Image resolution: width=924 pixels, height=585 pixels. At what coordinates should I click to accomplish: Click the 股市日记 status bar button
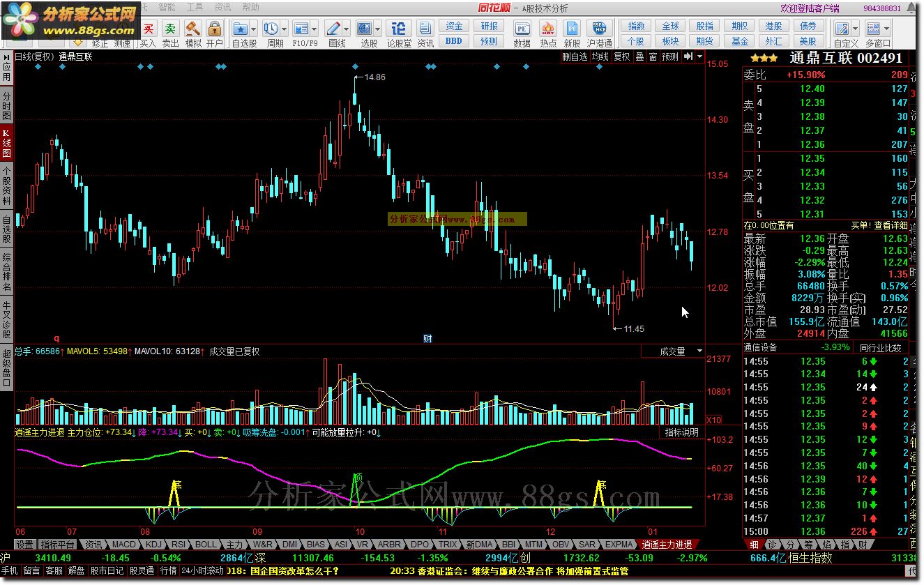tap(107, 570)
